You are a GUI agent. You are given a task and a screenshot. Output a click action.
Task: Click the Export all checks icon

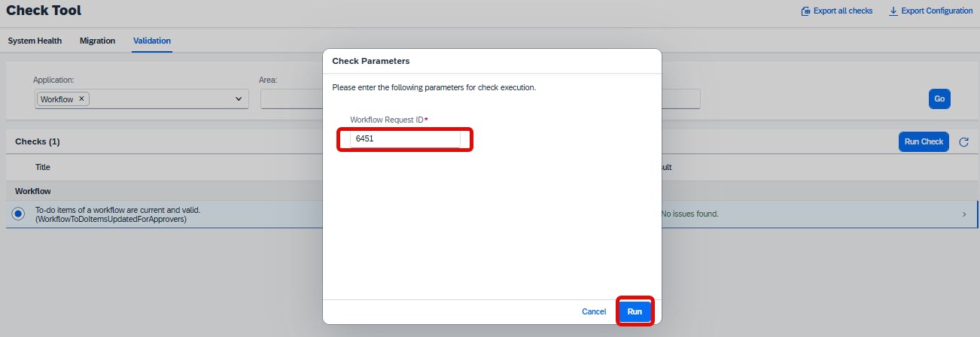806,11
